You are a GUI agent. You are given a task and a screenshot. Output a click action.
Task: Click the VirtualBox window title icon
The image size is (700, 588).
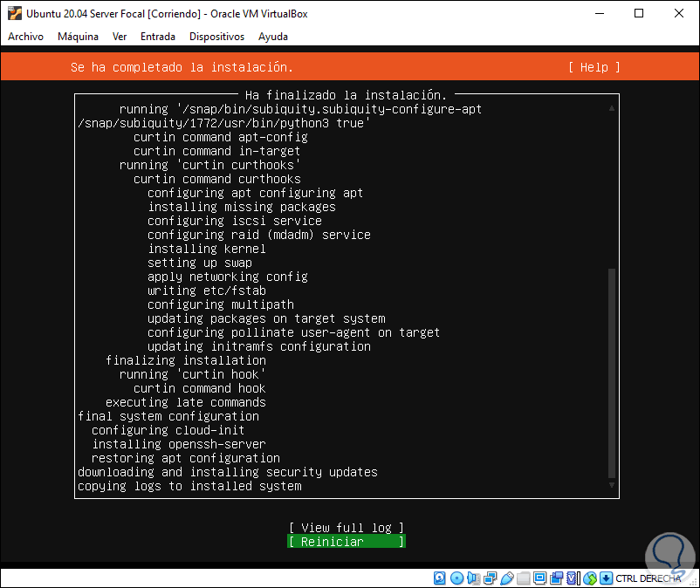pyautogui.click(x=15, y=13)
